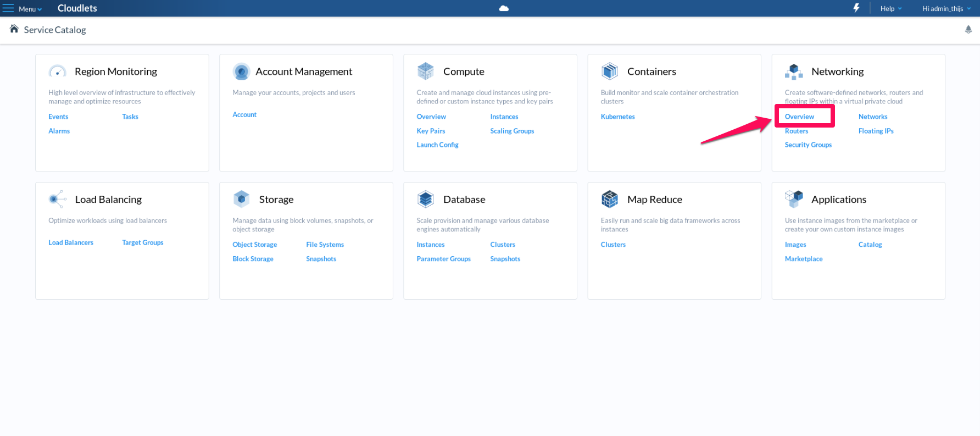This screenshot has width=980, height=436.
Task: Open Target Groups under Load Balancing
Action: 142,242
